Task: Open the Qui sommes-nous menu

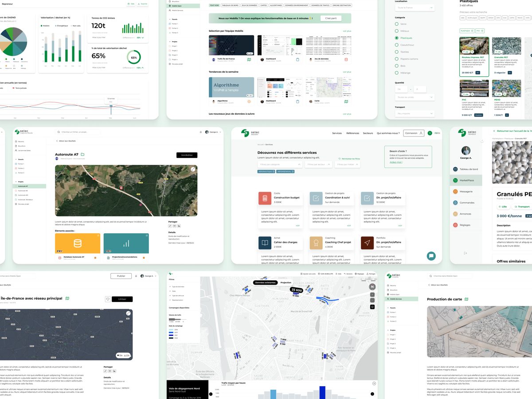Action: pyautogui.click(x=388, y=133)
